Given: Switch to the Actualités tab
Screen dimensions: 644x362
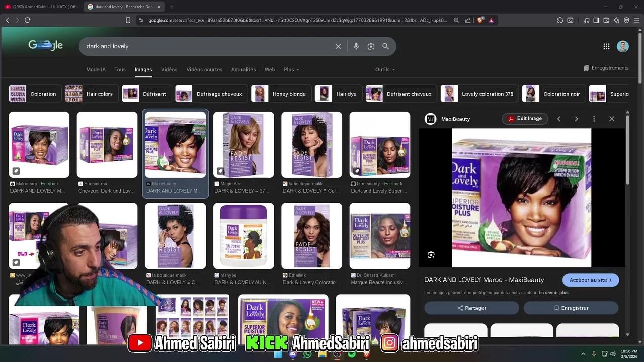Looking at the screenshot, I should 244,70.
